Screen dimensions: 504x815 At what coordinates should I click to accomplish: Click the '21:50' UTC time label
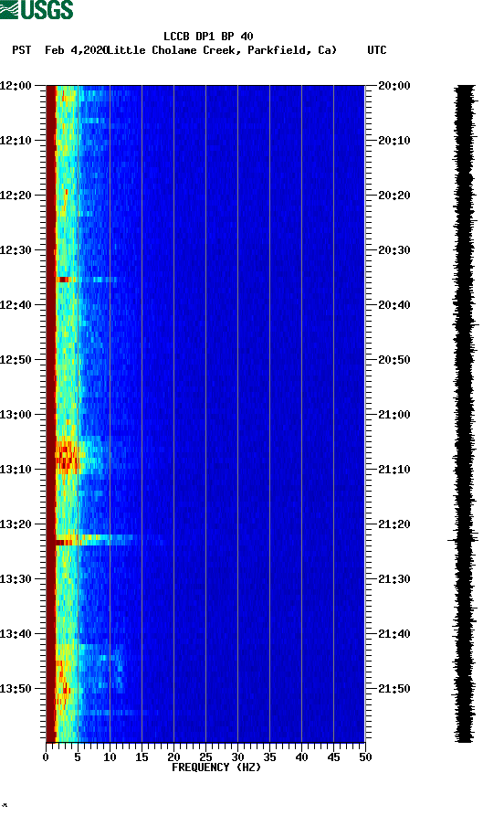click(394, 689)
